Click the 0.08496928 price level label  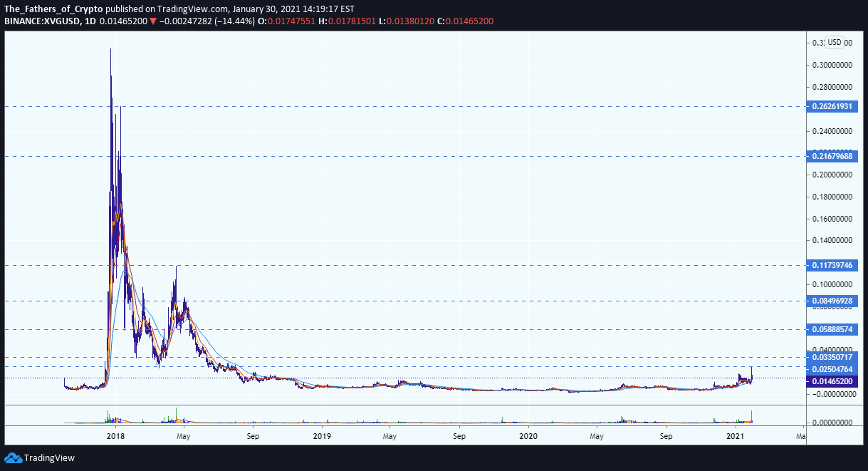point(832,301)
